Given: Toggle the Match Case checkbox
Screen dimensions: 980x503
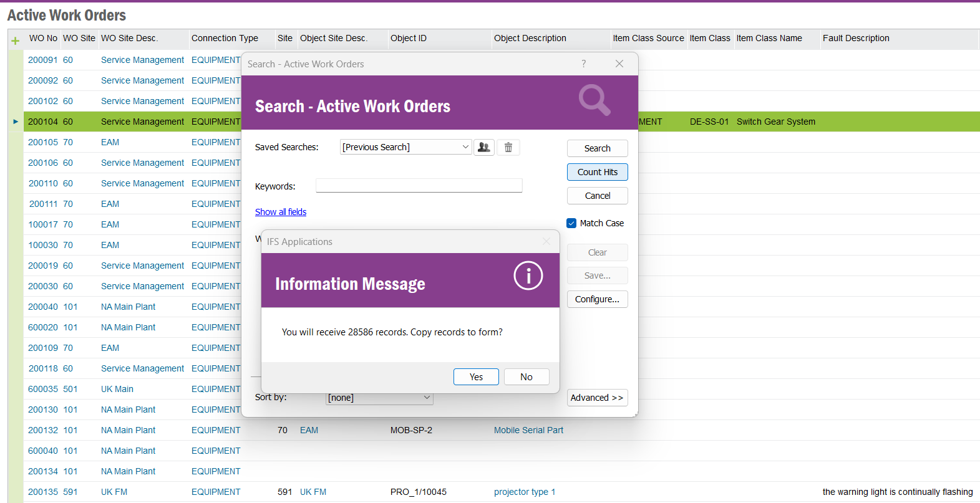Looking at the screenshot, I should (x=571, y=223).
